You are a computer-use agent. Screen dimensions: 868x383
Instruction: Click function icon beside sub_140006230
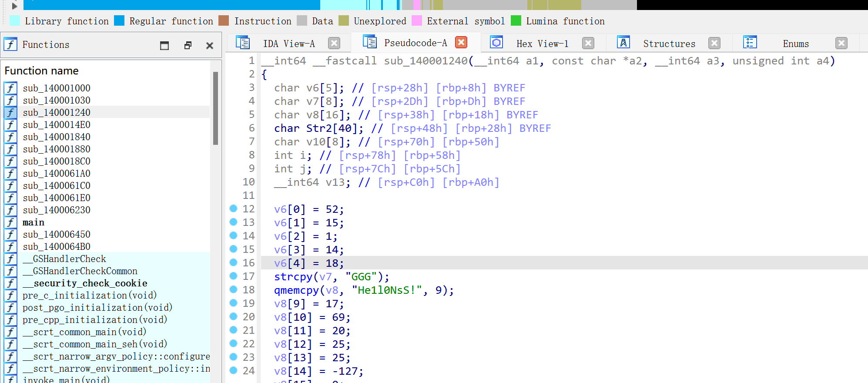(x=10, y=210)
